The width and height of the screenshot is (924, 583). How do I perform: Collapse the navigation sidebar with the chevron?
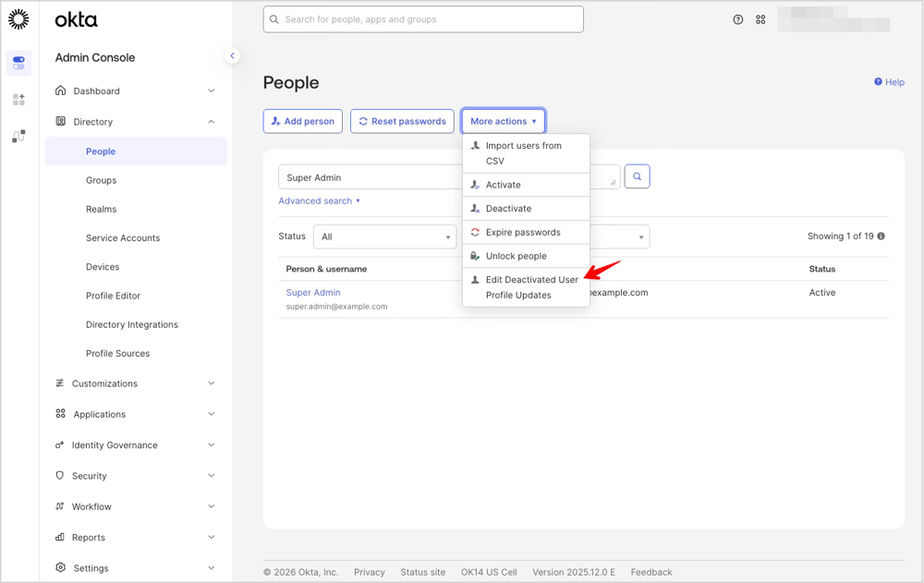[x=232, y=55]
